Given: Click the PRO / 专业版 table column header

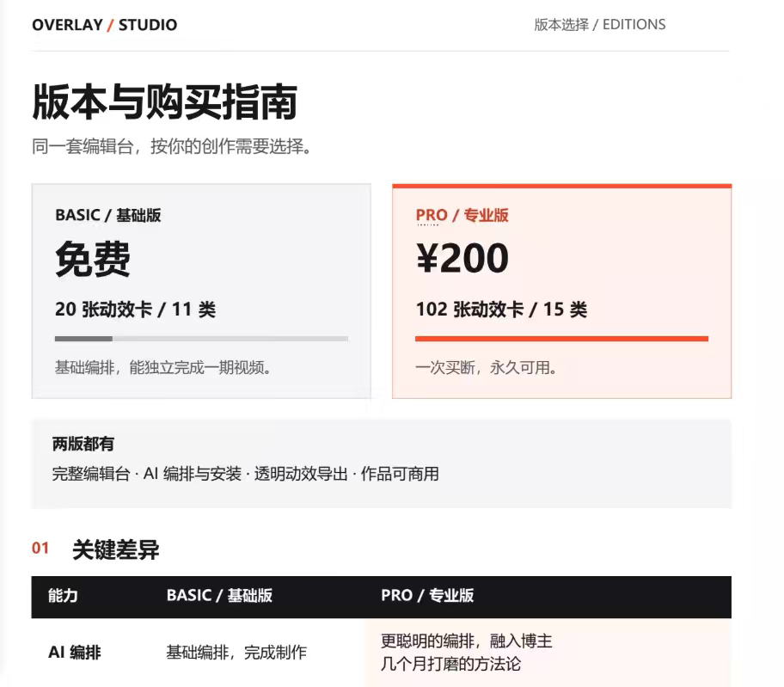Looking at the screenshot, I should click(x=427, y=596).
